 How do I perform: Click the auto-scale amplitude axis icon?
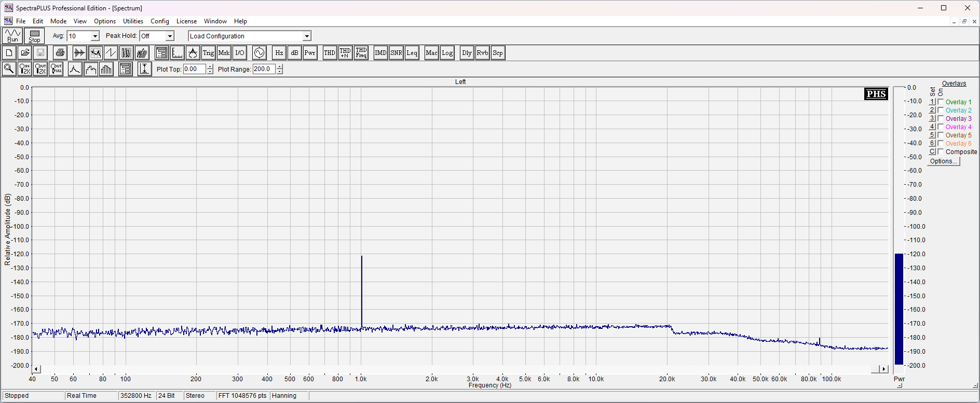point(145,69)
